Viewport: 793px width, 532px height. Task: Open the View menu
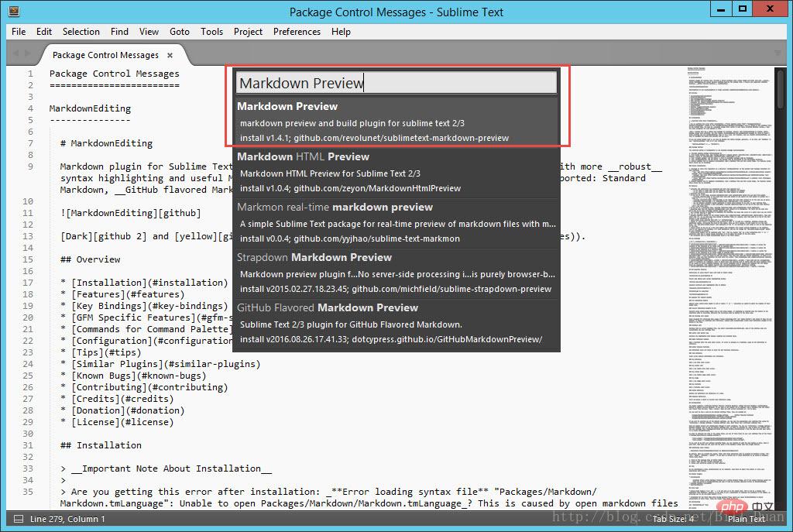(x=149, y=31)
